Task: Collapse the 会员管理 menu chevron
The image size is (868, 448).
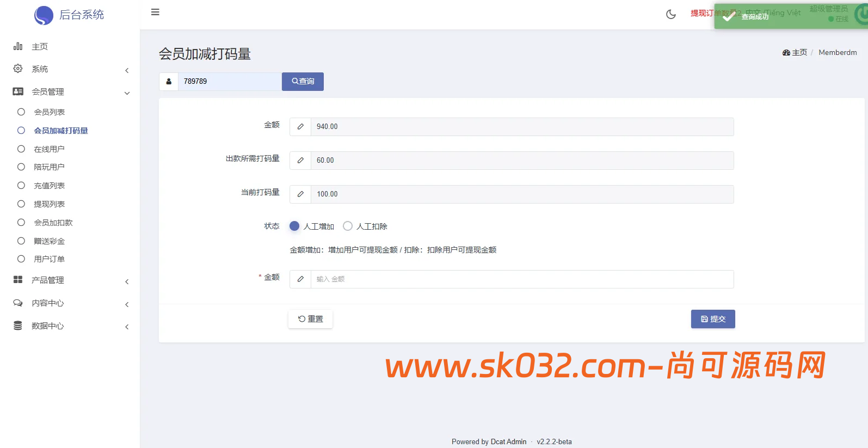Action: click(127, 93)
